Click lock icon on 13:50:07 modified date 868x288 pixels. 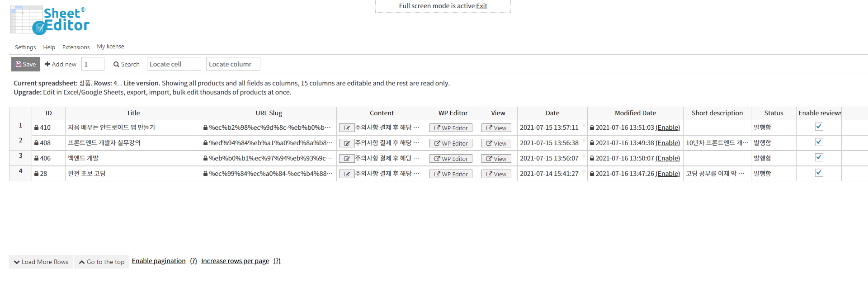tap(592, 159)
